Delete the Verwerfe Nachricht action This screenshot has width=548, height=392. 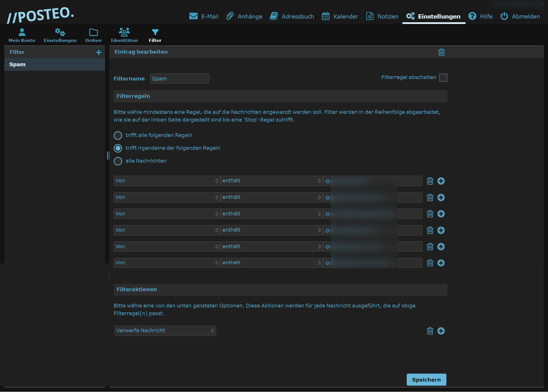[x=430, y=331]
